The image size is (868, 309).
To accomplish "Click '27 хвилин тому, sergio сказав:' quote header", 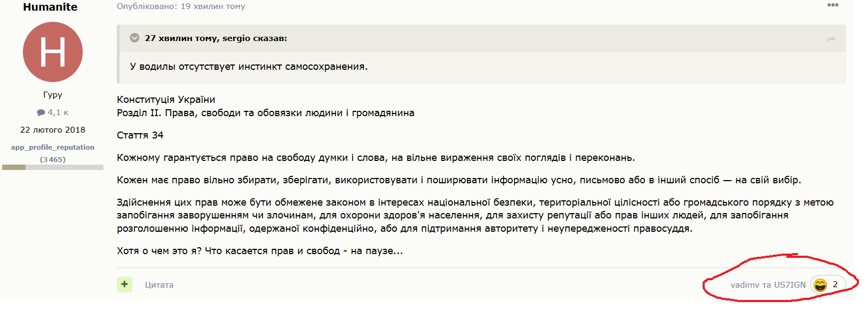I will [216, 38].
